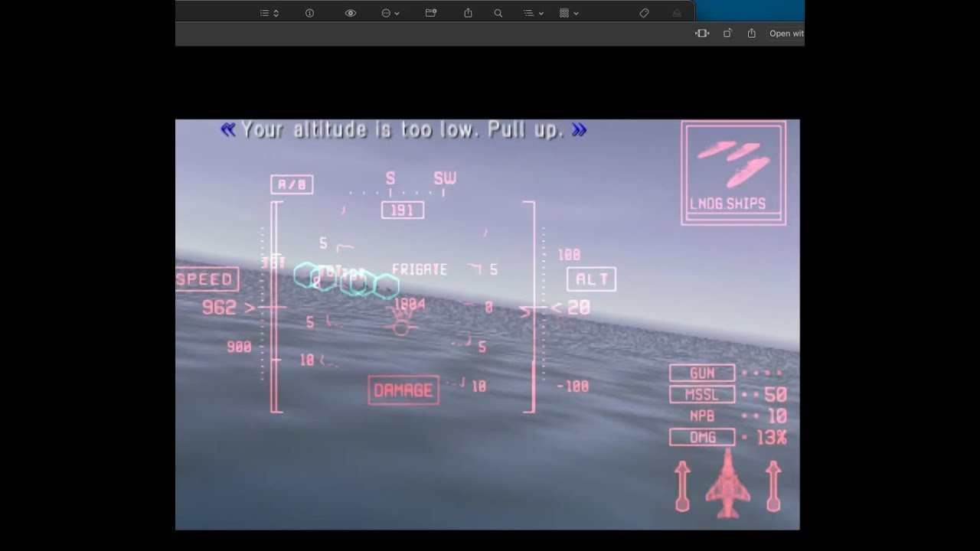Click the right missile icon
Image resolution: width=980 pixels, height=551 pixels.
coord(773,486)
